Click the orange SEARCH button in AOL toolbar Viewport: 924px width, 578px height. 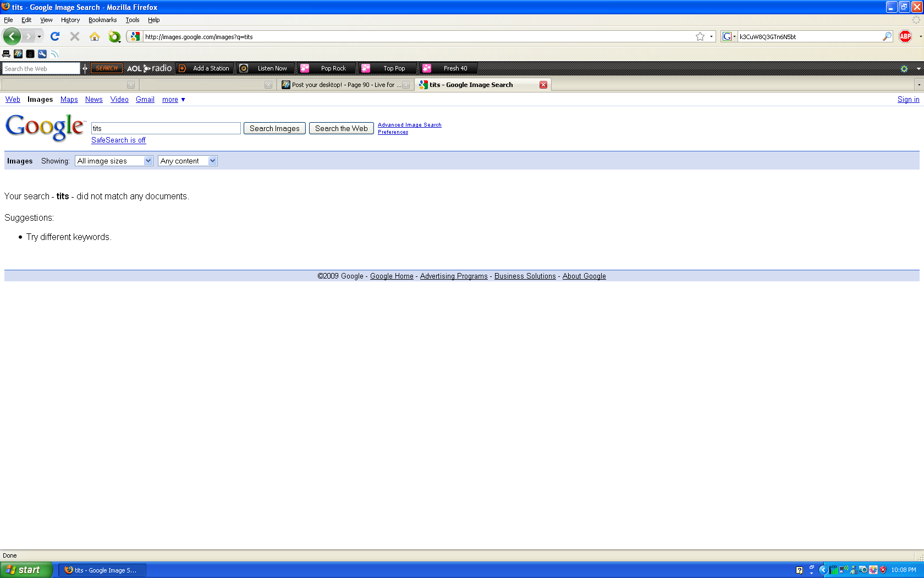coord(107,68)
